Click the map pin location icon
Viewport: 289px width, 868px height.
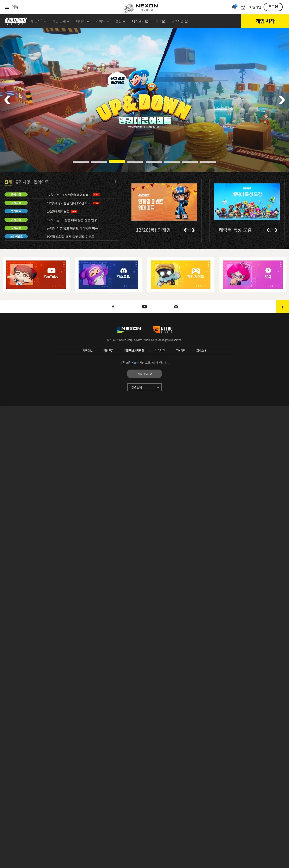tap(243, 7)
